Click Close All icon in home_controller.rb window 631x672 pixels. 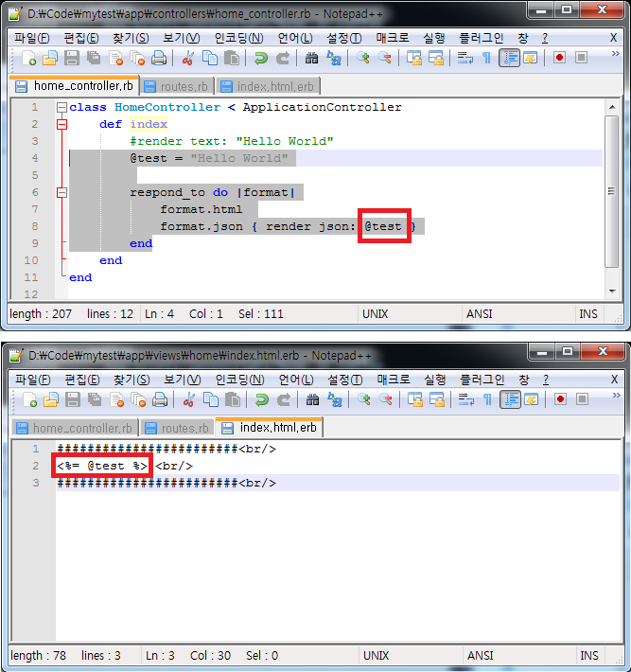click(x=137, y=58)
